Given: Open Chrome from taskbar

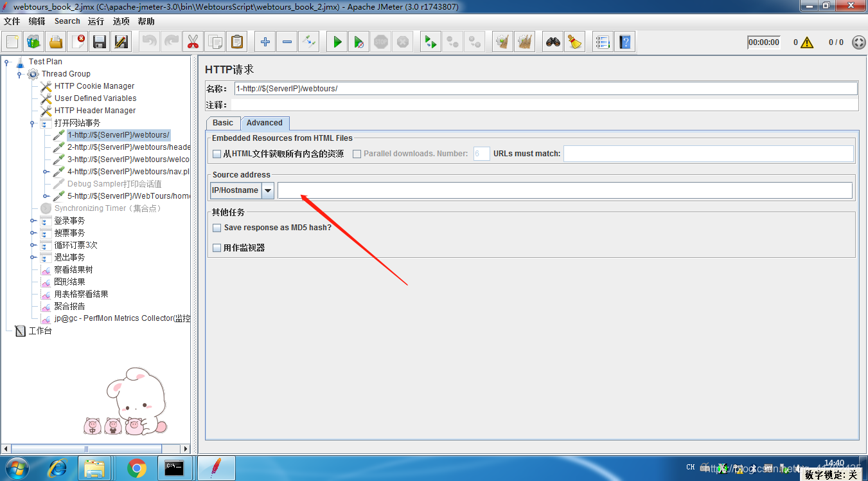Looking at the screenshot, I should (137, 468).
